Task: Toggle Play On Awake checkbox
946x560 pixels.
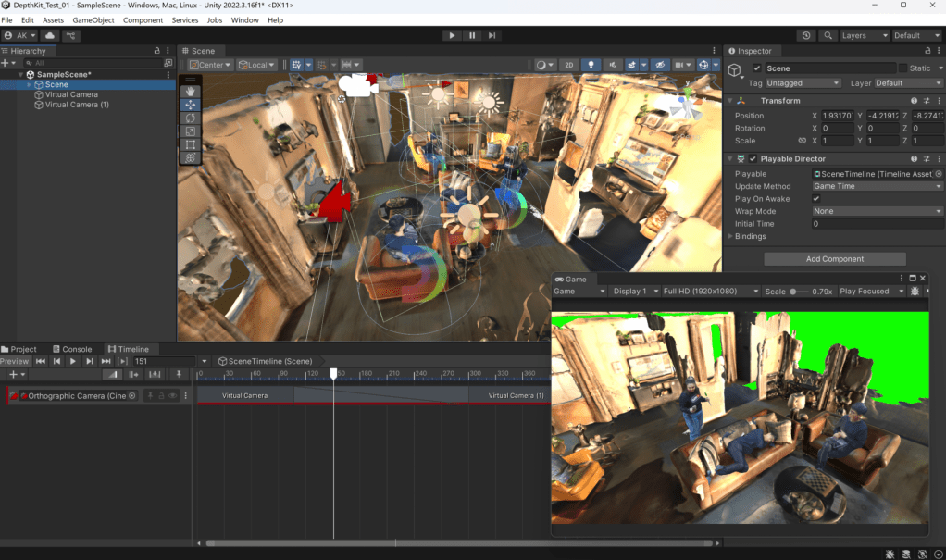Action: point(815,199)
